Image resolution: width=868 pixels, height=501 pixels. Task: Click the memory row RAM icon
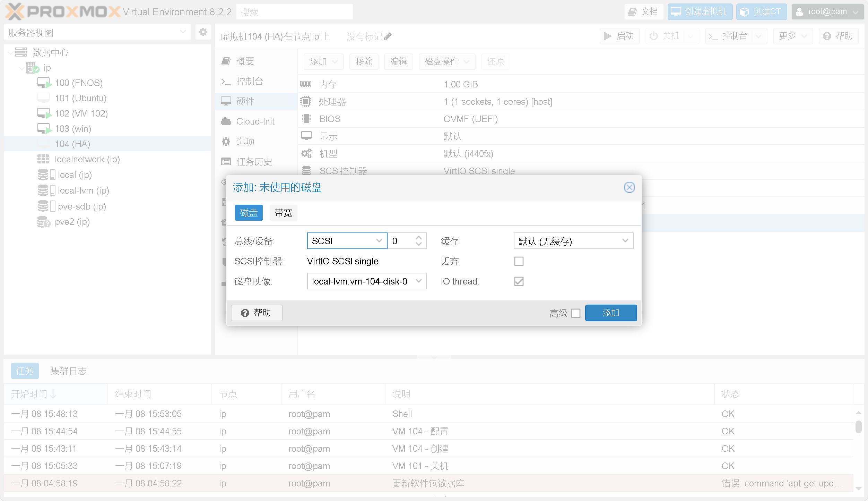pos(306,84)
